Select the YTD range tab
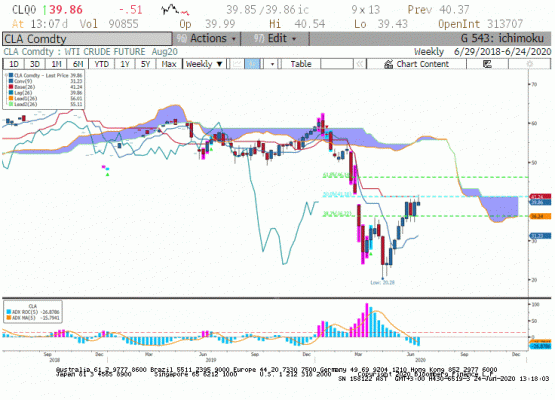Image resolution: width=555 pixels, height=400 pixels. tap(101, 64)
